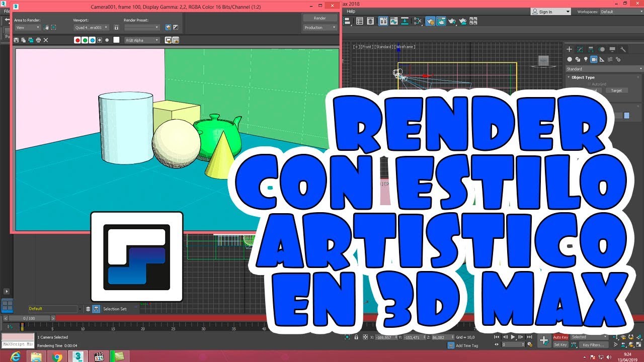644x362 pixels.
Task: Click the Auto Region Selected icon
Action: tap(53, 28)
